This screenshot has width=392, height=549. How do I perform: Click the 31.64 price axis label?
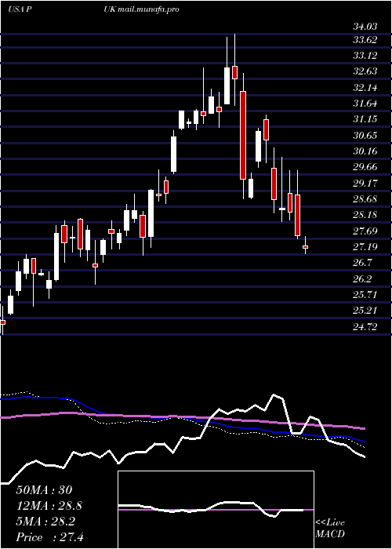(365, 104)
